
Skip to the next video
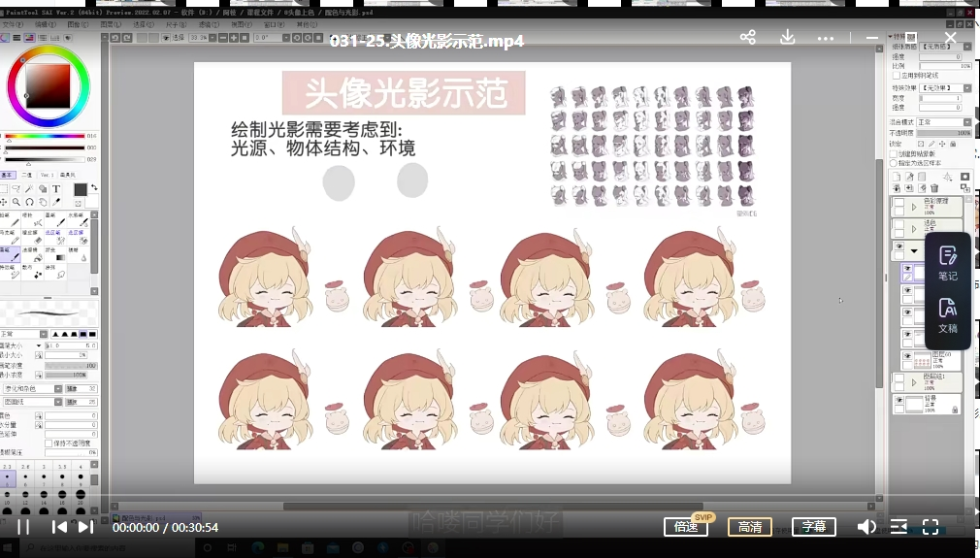85,527
